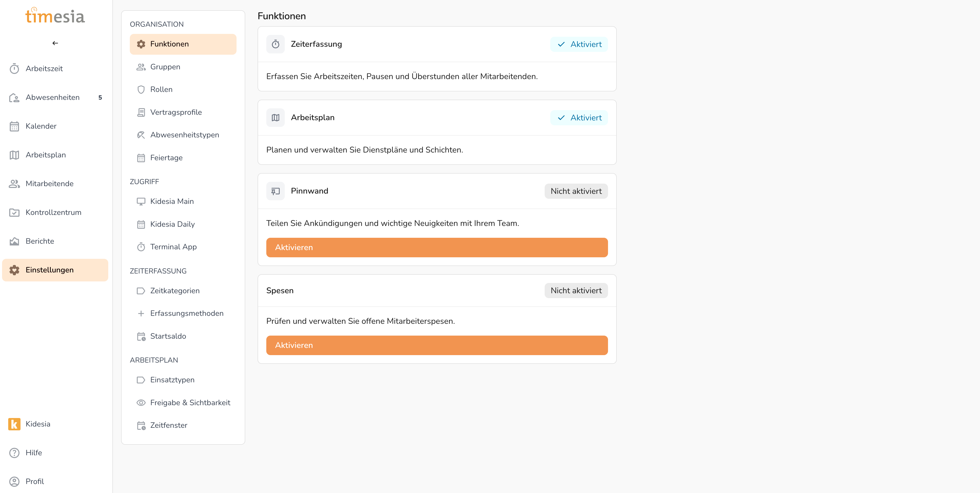Go to Erfassungsmethoden settings

point(187,313)
